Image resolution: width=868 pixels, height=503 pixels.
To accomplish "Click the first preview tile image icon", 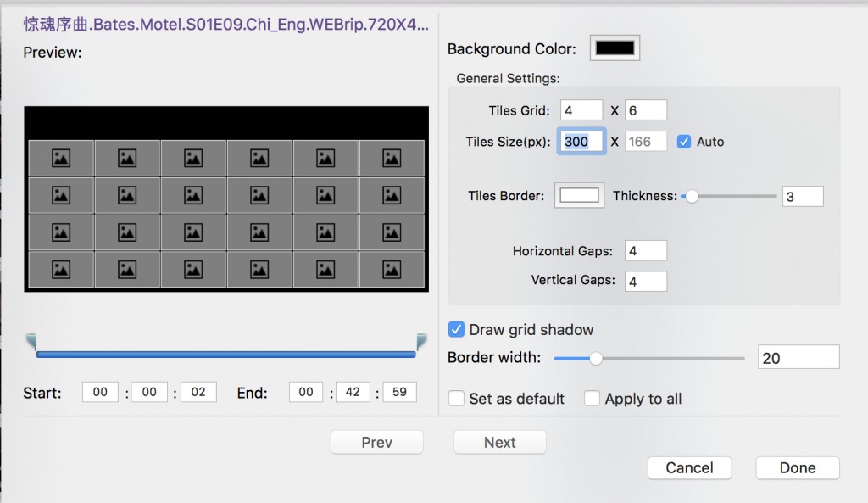I will (61, 159).
